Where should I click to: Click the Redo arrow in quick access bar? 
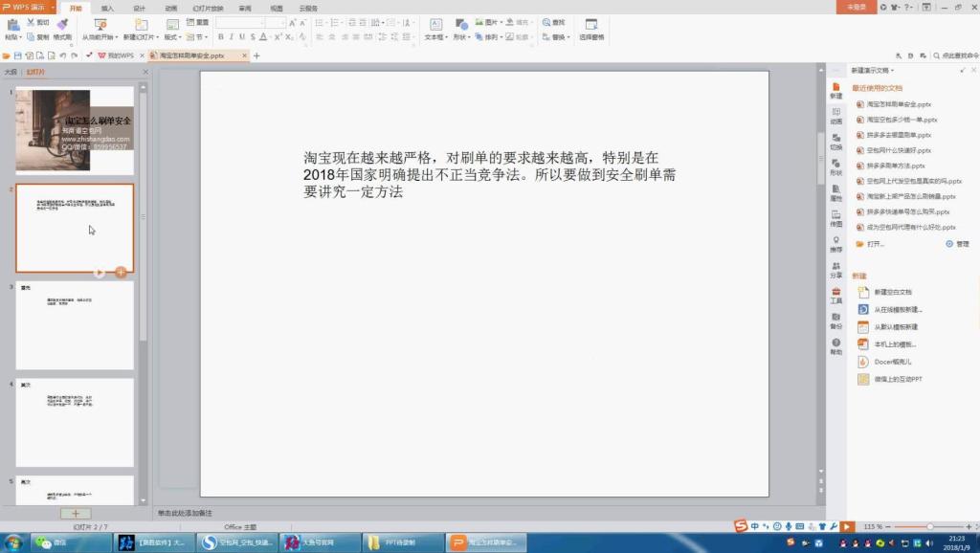point(74,55)
